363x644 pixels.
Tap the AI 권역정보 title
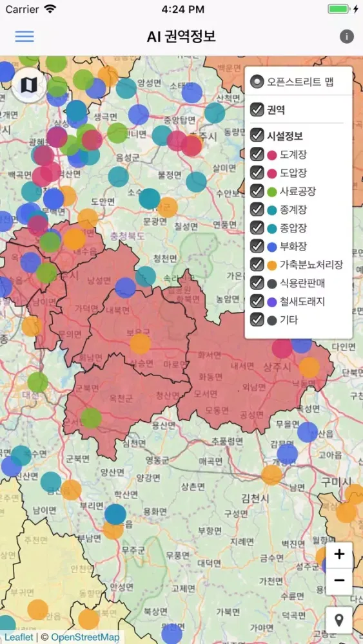[181, 37]
